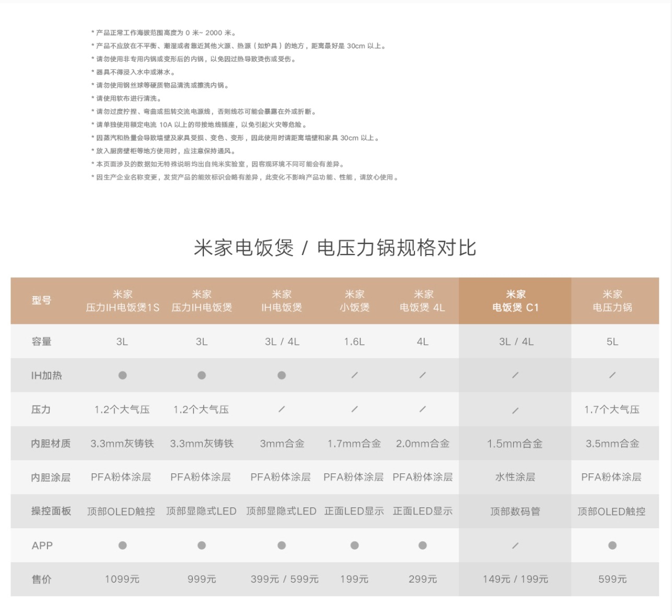Click the IH加热 slash mark for 小饭煲
The image size is (672, 616).
pyautogui.click(x=354, y=375)
